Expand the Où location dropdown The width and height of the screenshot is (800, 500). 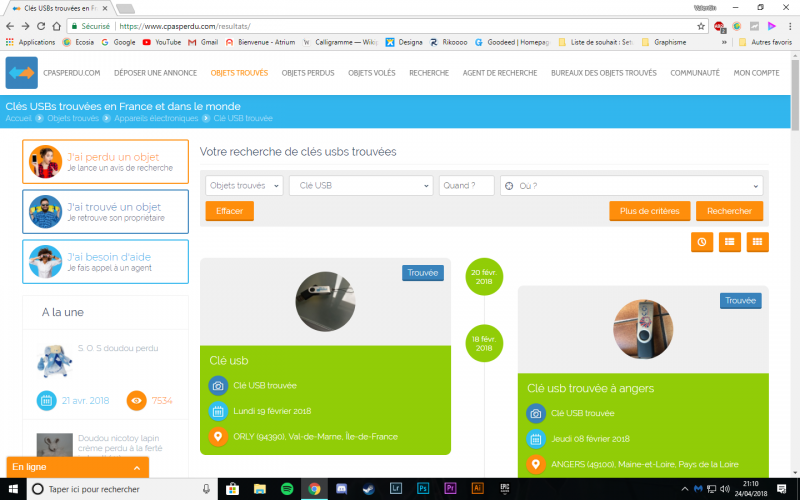[x=631, y=186]
